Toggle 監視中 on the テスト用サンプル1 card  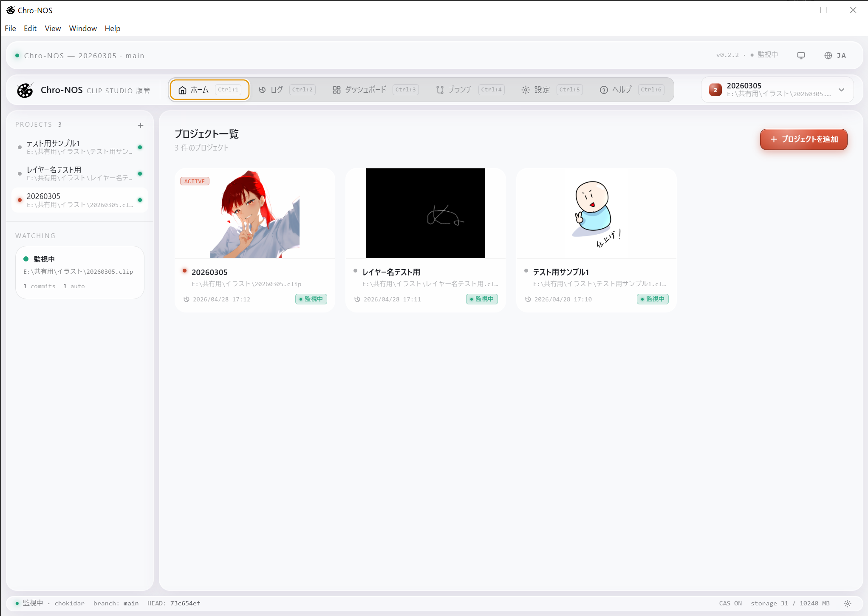pyautogui.click(x=653, y=299)
